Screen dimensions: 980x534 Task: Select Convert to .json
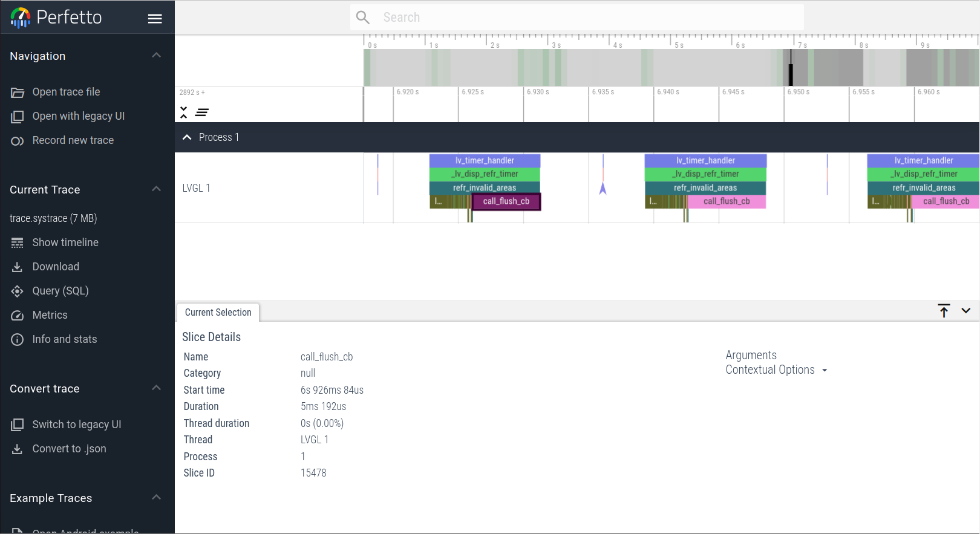pos(69,449)
